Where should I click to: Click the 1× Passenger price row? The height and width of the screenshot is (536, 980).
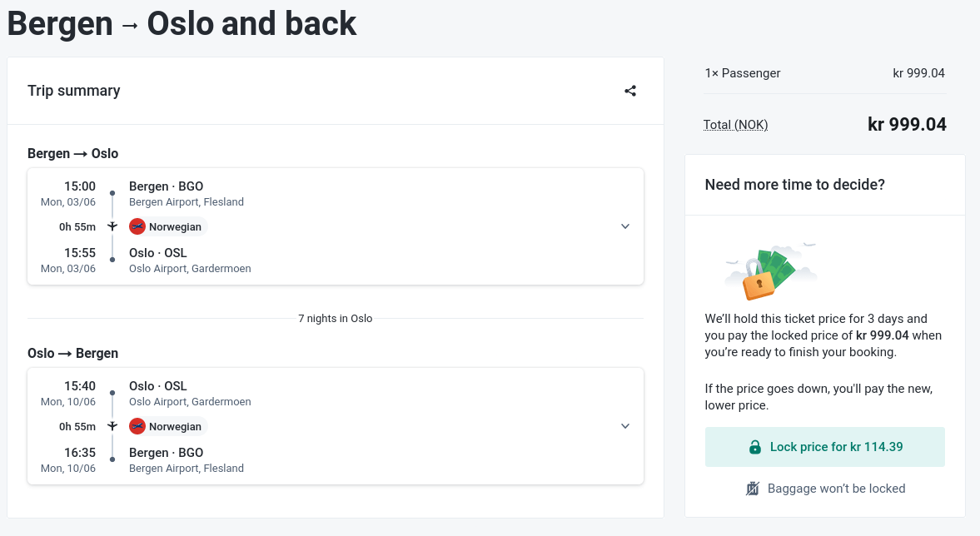pos(824,73)
